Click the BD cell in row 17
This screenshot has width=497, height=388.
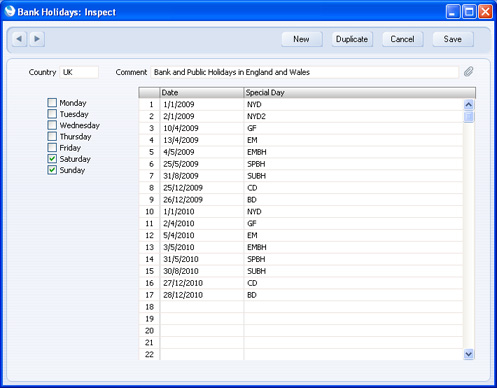(x=353, y=295)
